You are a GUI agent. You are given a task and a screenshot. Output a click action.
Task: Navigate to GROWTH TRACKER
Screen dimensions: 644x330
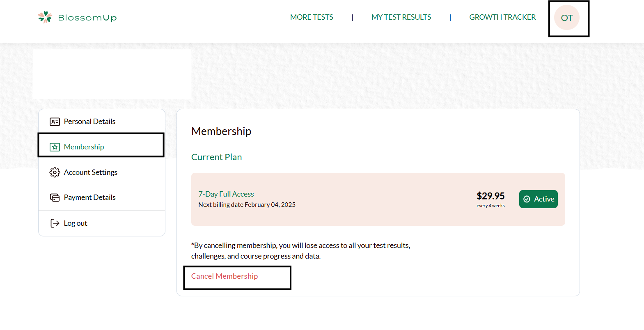click(x=502, y=17)
